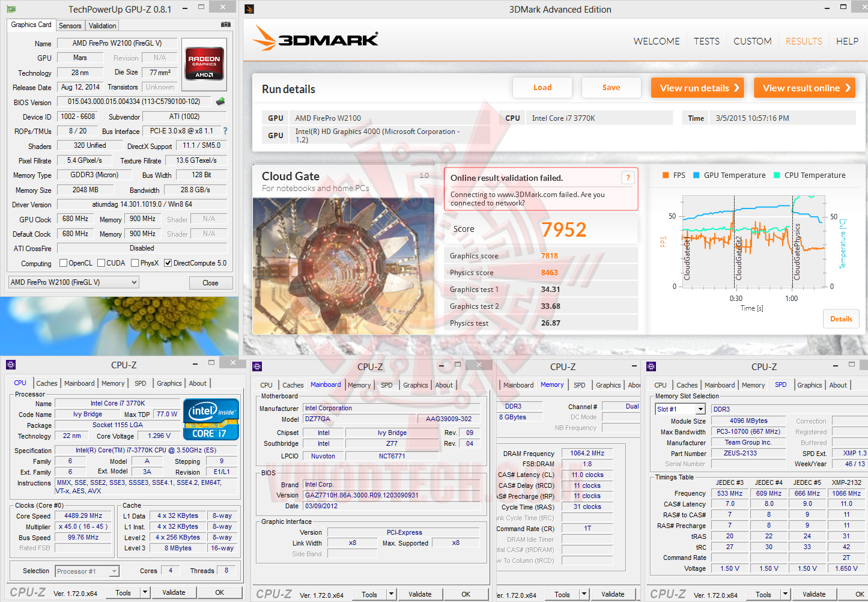Click Validate in the CPU-Z SPD window
868x602 pixels.
813,594
